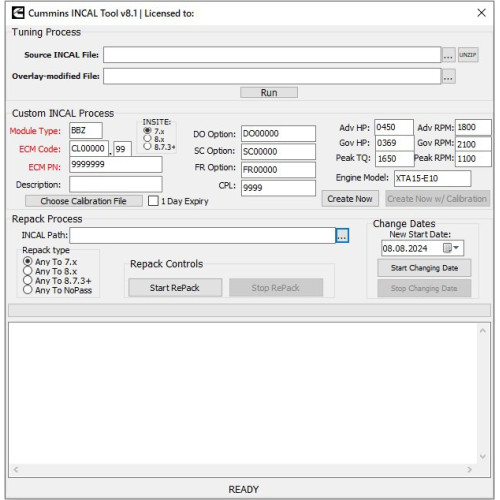Click the log area scroll down arrow
This screenshot has width=500, height=500.
(x=483, y=456)
